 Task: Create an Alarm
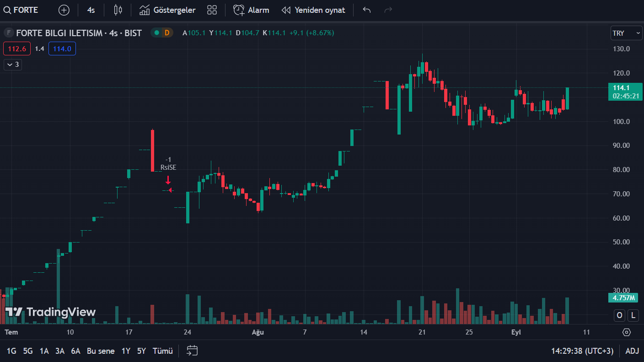251,10
